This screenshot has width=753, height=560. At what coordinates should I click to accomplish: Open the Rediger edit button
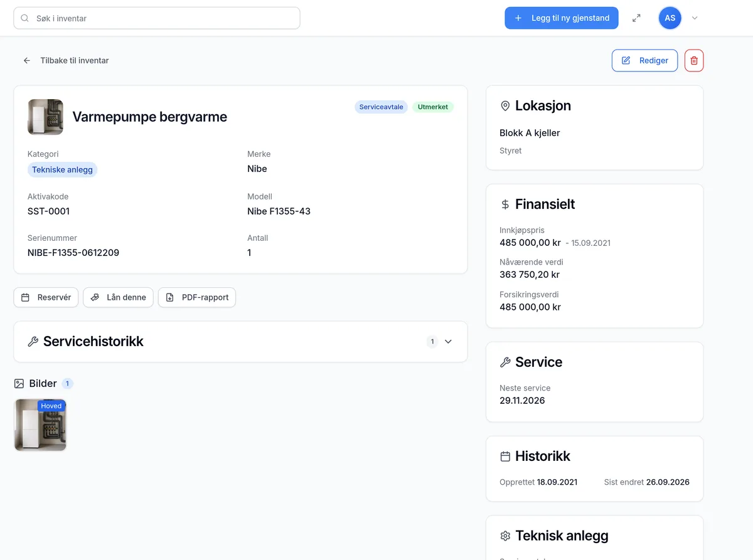pyautogui.click(x=644, y=60)
